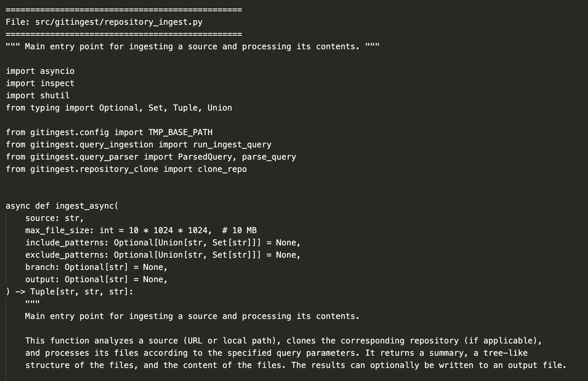Viewport: 588px width, 381px height.
Task: Click 'branch: Optional[str] = None' line
Action: pos(96,267)
